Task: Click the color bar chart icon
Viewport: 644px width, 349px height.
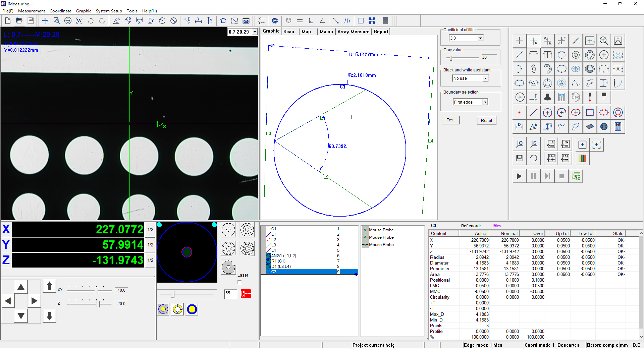Action: coord(582,158)
